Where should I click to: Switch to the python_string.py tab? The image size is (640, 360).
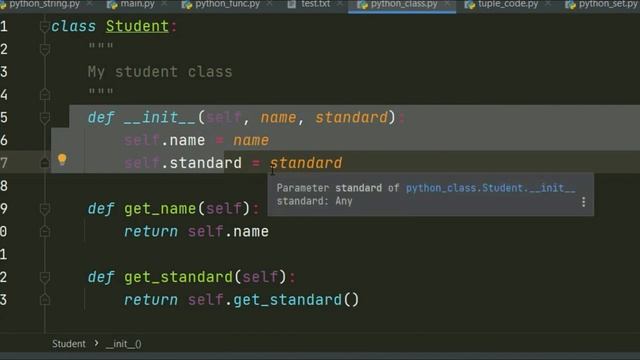44,4
